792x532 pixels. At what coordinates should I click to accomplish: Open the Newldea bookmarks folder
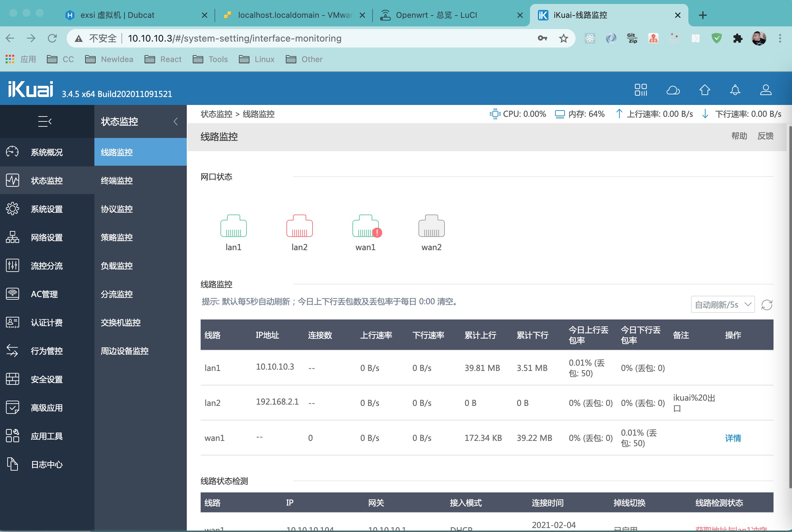coord(109,59)
